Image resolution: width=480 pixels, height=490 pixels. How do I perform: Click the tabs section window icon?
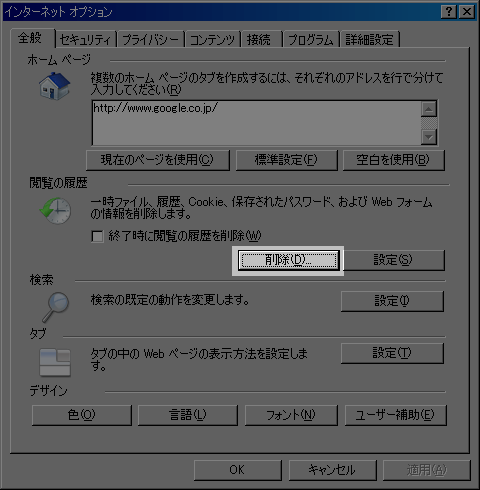[x=55, y=363]
